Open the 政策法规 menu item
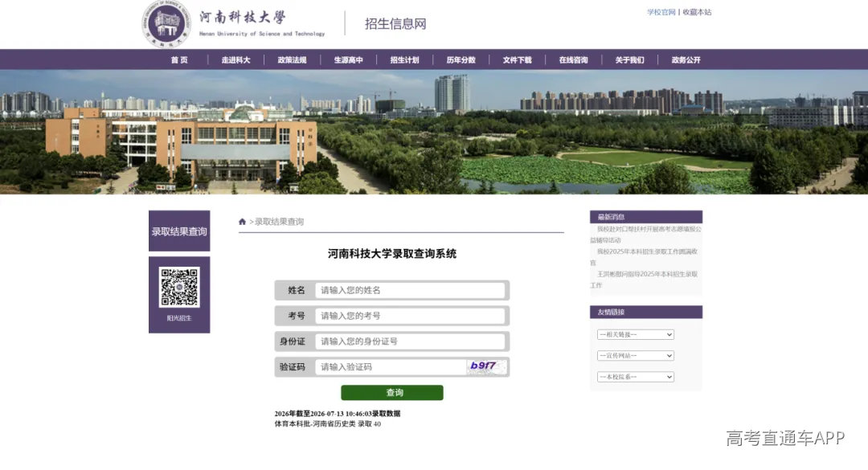 [293, 59]
